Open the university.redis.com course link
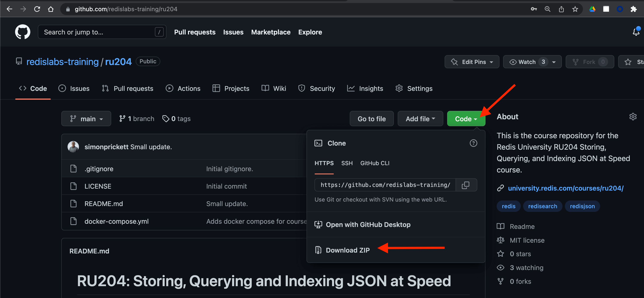This screenshot has height=298, width=644. tap(565, 188)
